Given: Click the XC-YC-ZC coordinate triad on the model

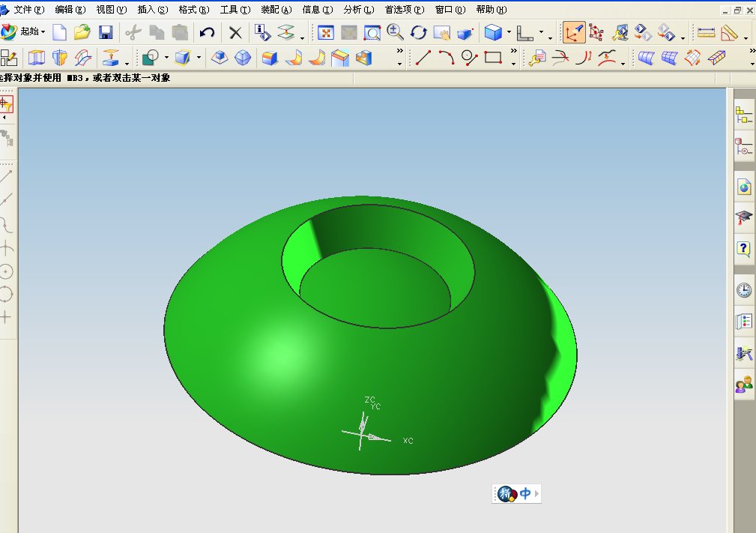Looking at the screenshot, I should coord(377,424).
